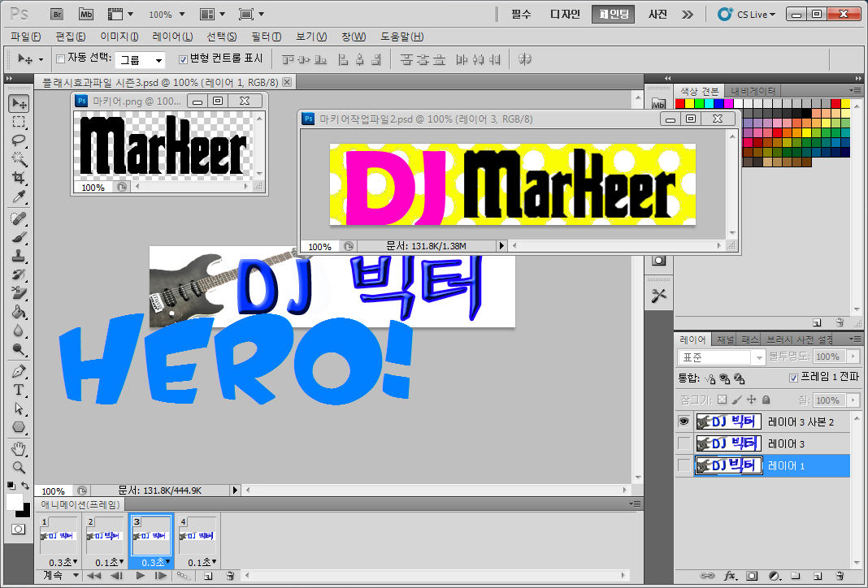Open the layer blending mode dropdown

click(x=722, y=357)
